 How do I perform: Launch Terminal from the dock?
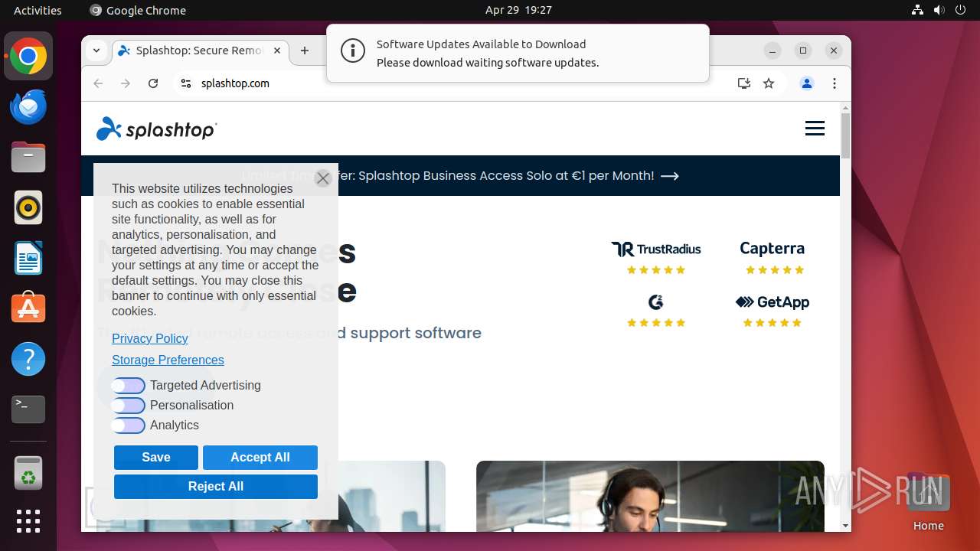(x=28, y=409)
